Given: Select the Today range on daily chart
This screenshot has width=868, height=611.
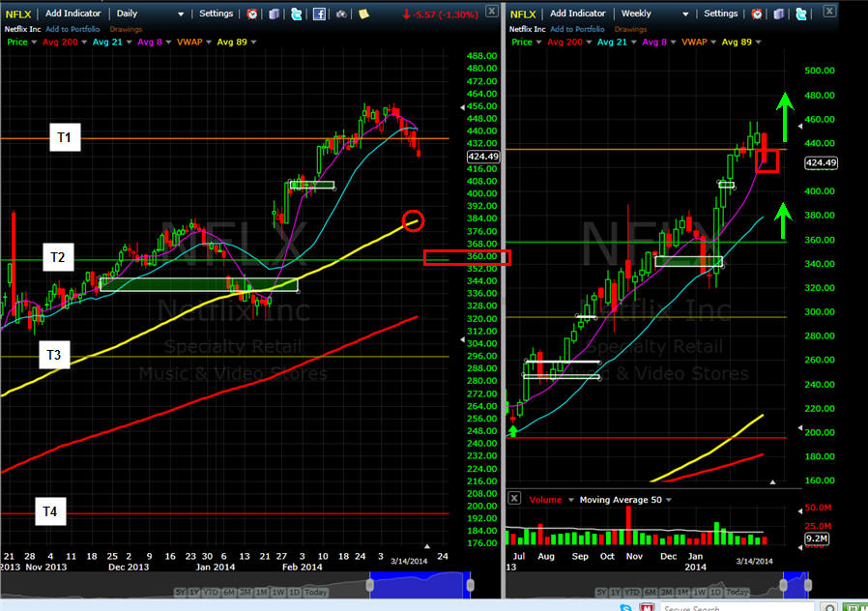Looking at the screenshot, I should pos(315,593).
